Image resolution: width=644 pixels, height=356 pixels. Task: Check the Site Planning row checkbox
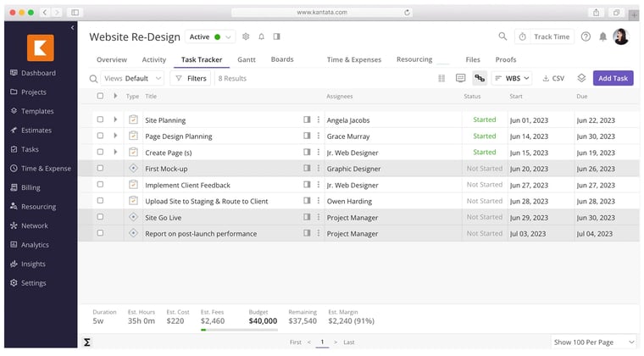point(100,120)
